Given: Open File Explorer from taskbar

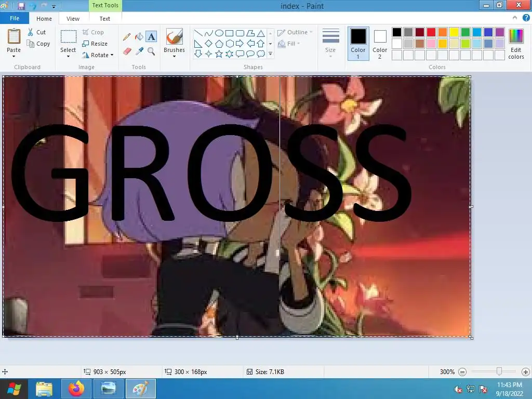Looking at the screenshot, I should [45, 389].
